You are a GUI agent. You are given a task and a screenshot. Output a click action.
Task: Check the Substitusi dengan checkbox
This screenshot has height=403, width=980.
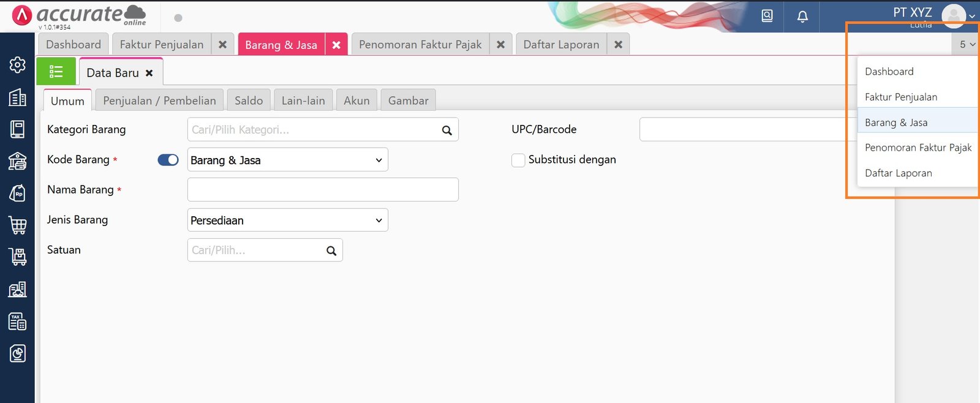(518, 160)
